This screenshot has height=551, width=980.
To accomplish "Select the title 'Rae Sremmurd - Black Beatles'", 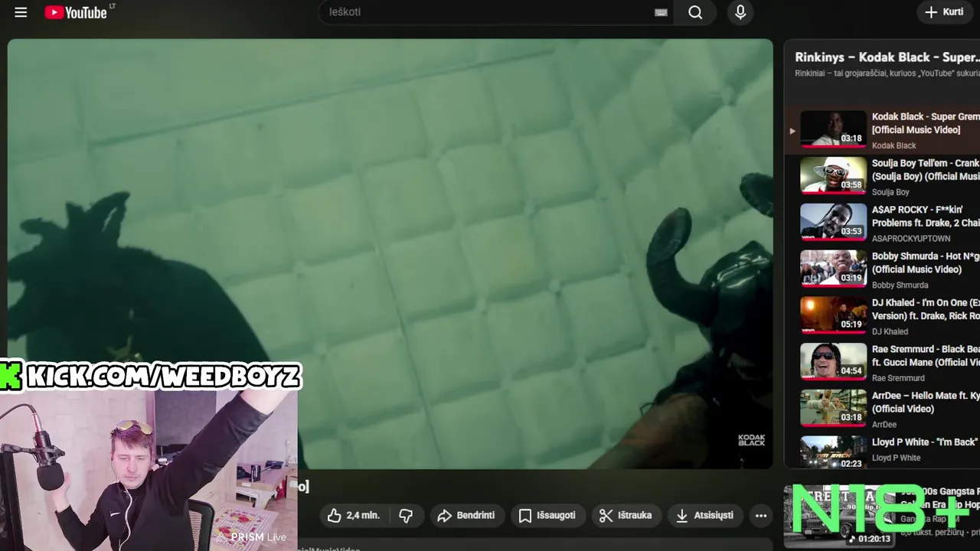I will click(x=926, y=356).
